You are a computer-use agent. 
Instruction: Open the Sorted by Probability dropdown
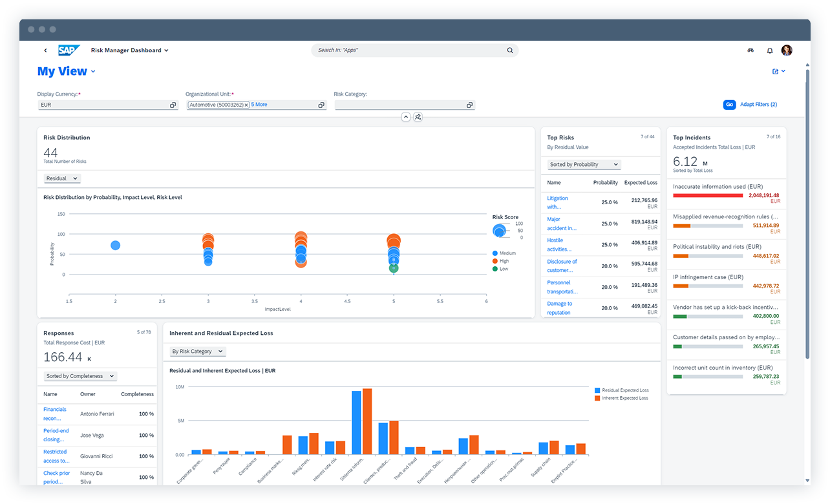click(x=583, y=164)
